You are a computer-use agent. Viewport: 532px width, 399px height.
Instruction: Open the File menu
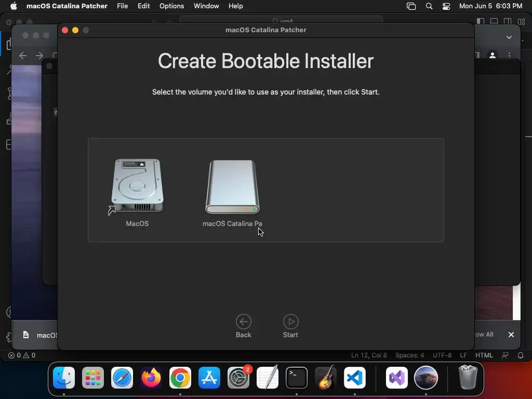coord(122,6)
